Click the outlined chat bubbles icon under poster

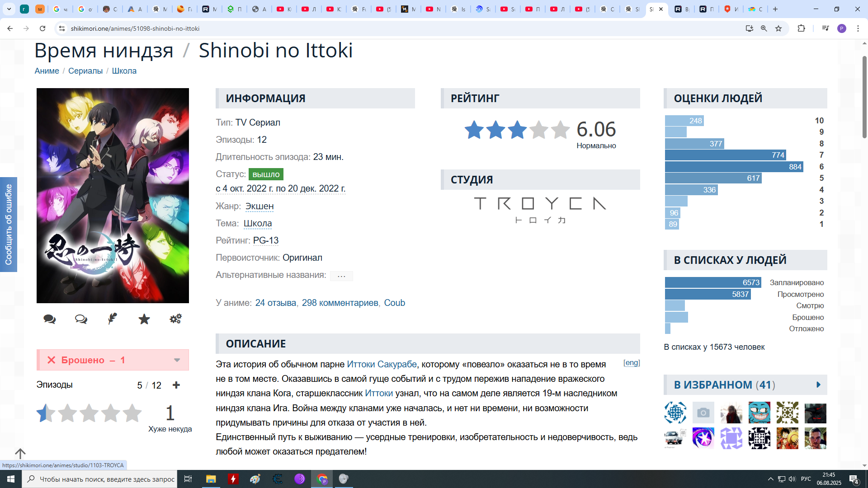pyautogui.click(x=81, y=319)
